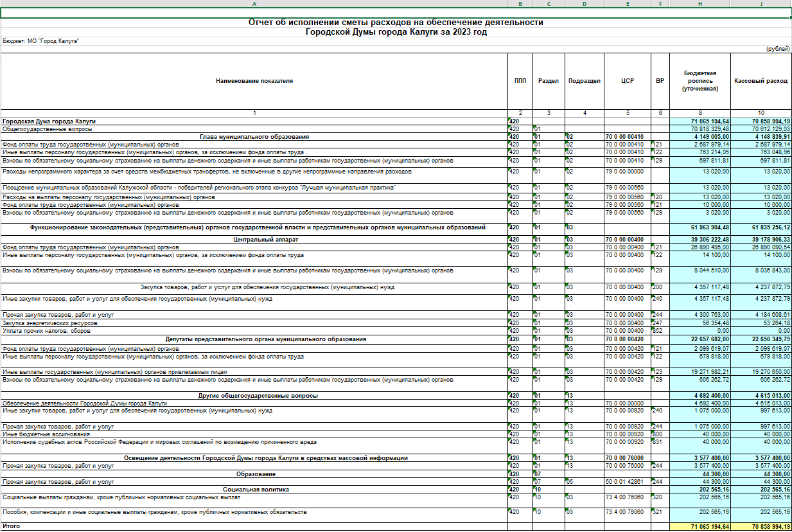Image resolution: width=792 pixels, height=532 pixels.
Task: Click the 'Бюджетная роспись (уточненная)' header
Action: pos(700,82)
